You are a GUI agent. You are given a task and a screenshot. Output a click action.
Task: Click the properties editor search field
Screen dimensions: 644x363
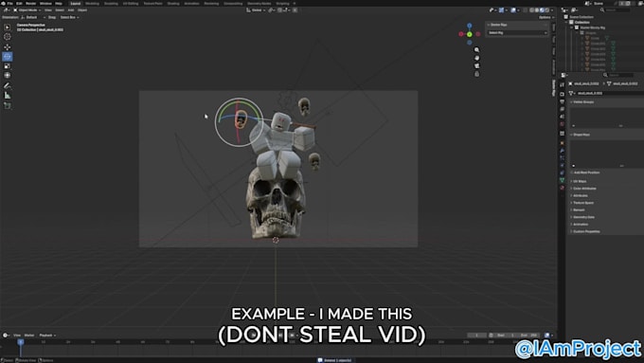coord(619,75)
